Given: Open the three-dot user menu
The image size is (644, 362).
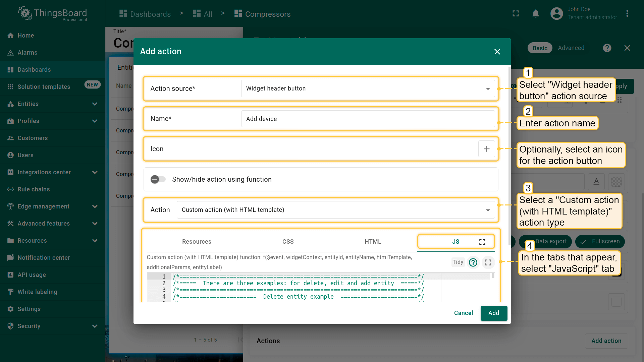Looking at the screenshot, I should pos(627,14).
